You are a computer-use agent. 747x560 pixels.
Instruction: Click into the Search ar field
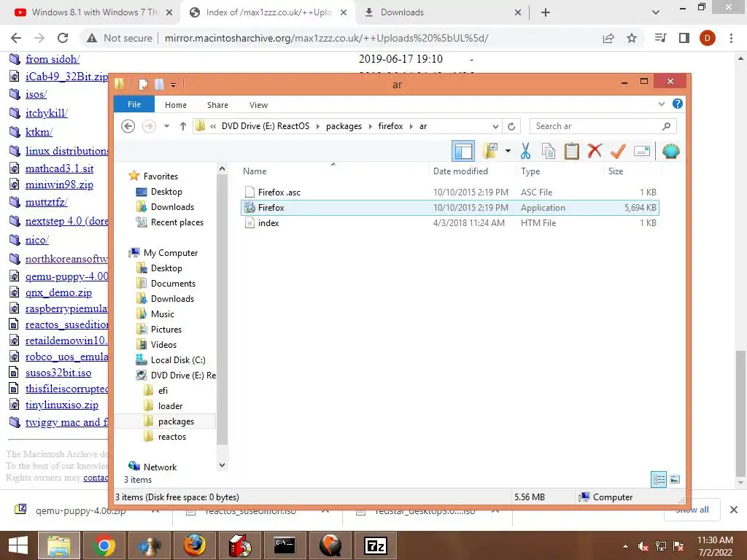(x=603, y=126)
